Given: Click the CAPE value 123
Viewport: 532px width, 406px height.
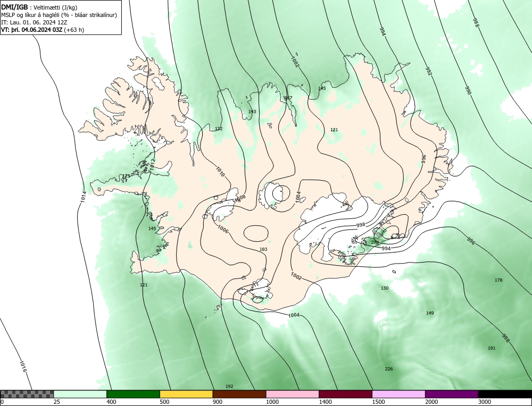Looking at the screenshot, I should click(126, 176).
